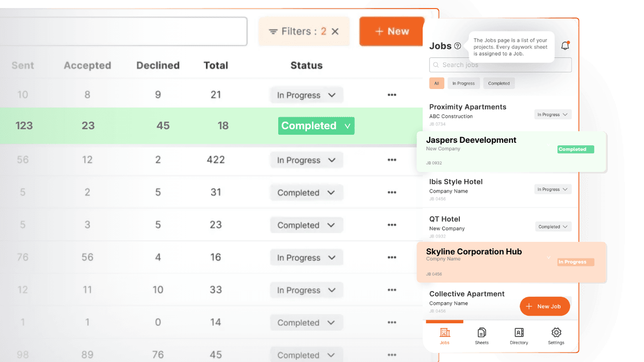644x362 pixels.
Task: Expand In Progress dropdown in row totaling 33
Action: pos(306,290)
